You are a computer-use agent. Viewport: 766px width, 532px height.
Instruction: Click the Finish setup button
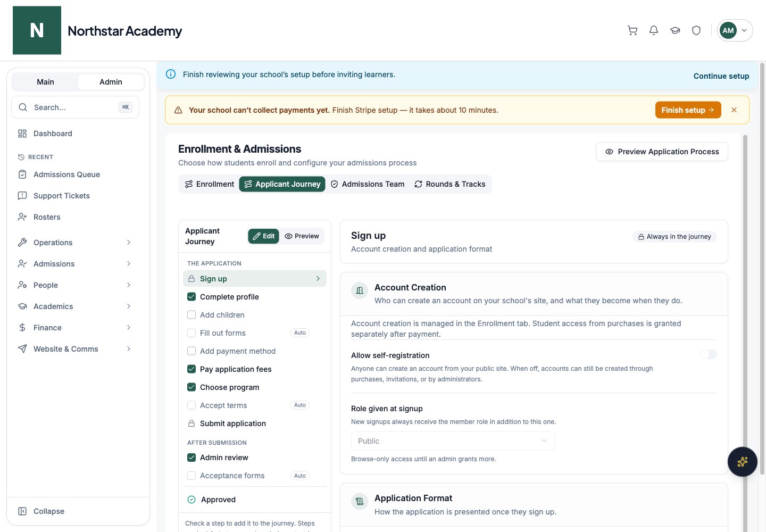coord(688,110)
